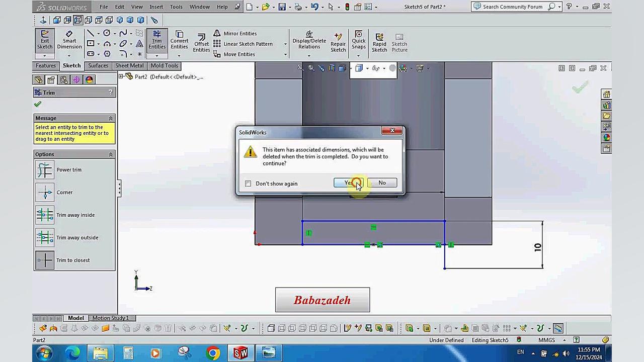
Task: Open Display/Delete Relations dropdown arrow
Action: (309, 55)
